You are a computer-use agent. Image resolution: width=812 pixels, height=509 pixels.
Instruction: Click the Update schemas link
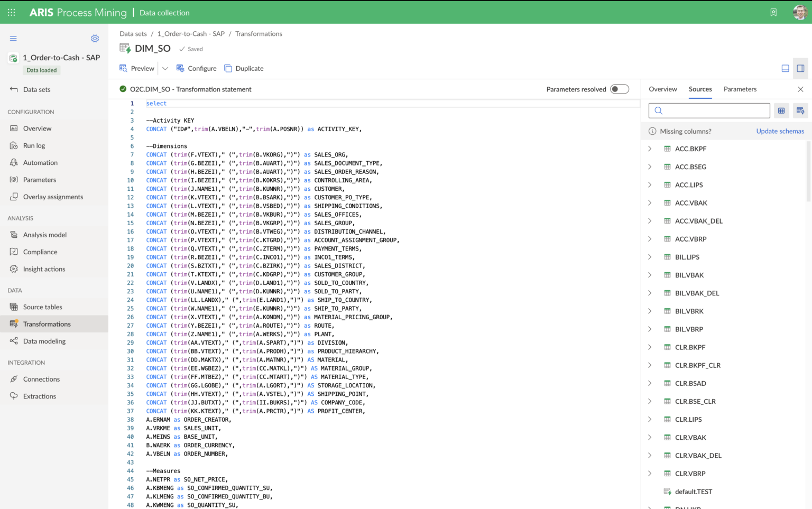coord(780,131)
